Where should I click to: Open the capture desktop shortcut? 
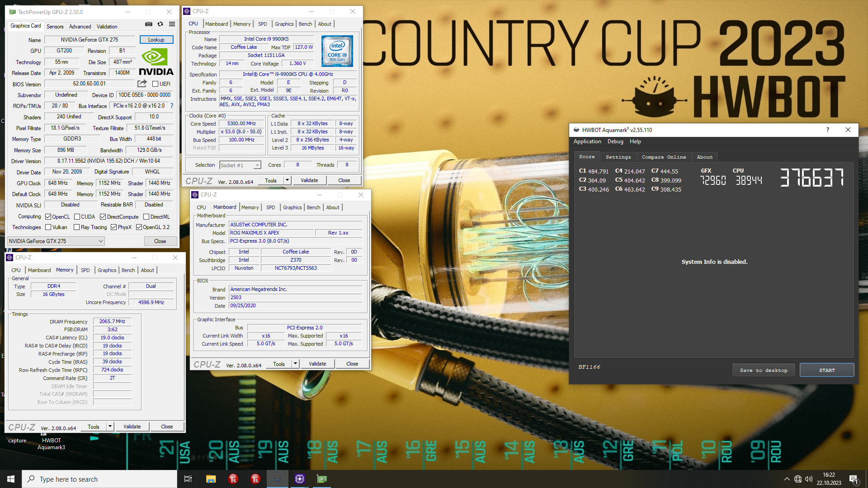click(17, 441)
